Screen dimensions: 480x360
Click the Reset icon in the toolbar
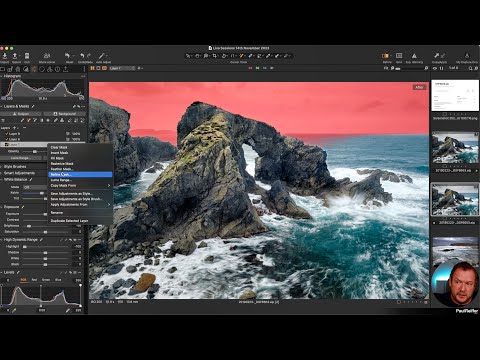click(x=68, y=56)
